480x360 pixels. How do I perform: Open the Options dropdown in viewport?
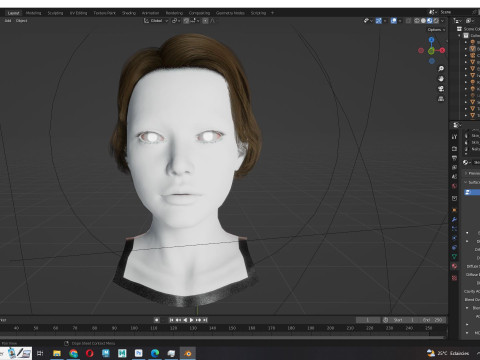[x=436, y=30]
